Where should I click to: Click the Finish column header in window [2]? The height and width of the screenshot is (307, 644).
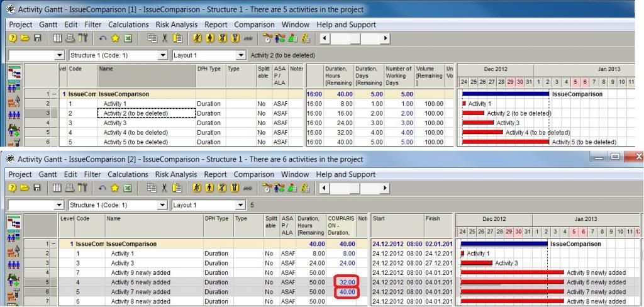pyautogui.click(x=438, y=226)
